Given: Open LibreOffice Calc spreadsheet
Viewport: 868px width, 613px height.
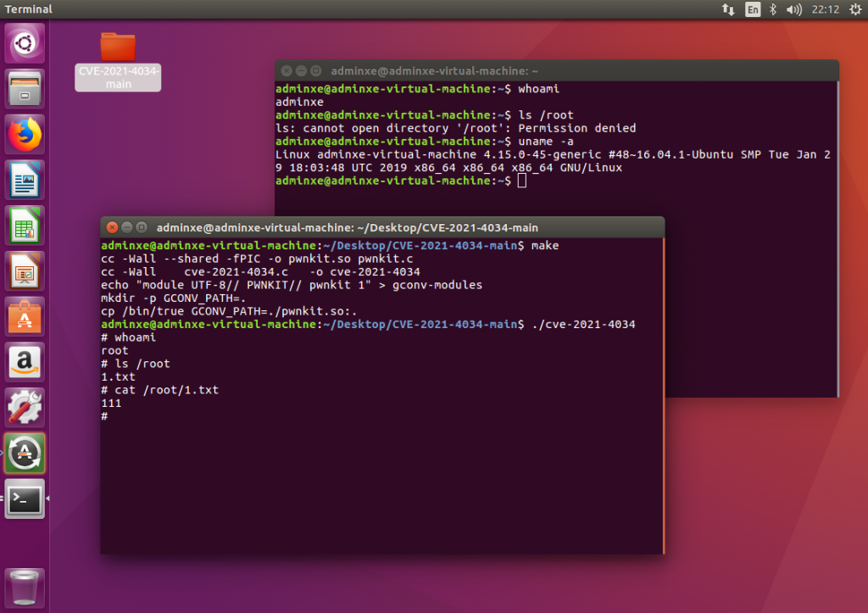Looking at the screenshot, I should click(25, 226).
